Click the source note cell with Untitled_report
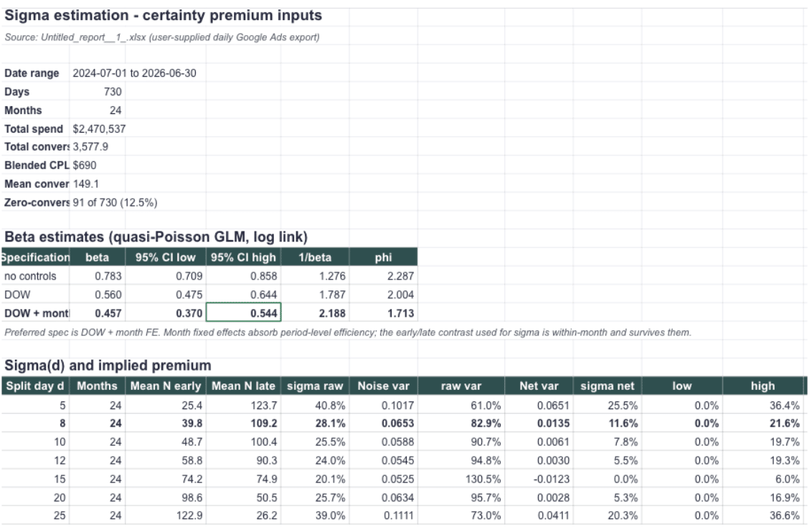This screenshot has height=529, width=812. [162, 37]
